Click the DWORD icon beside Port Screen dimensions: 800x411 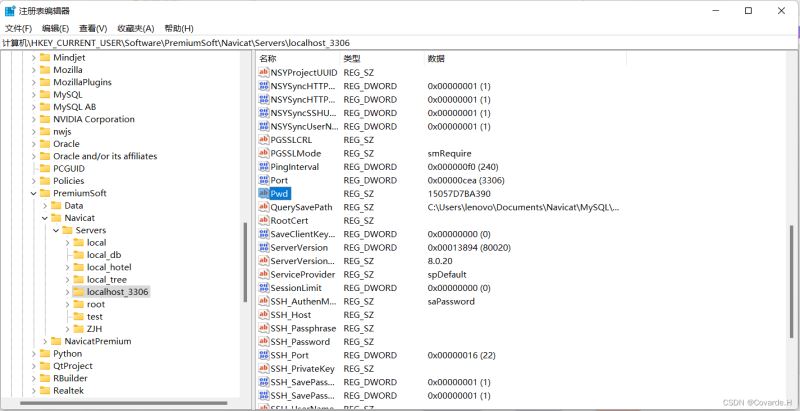[264, 180]
